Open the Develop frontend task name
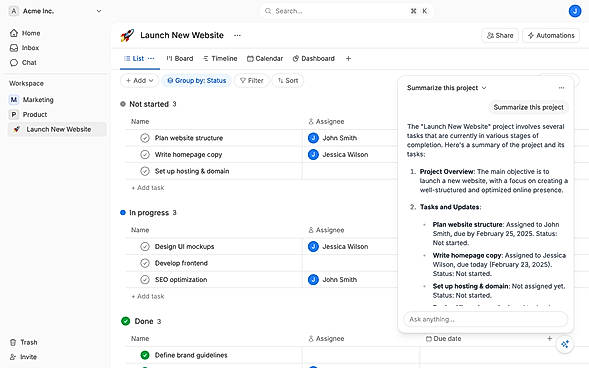 [x=181, y=263]
